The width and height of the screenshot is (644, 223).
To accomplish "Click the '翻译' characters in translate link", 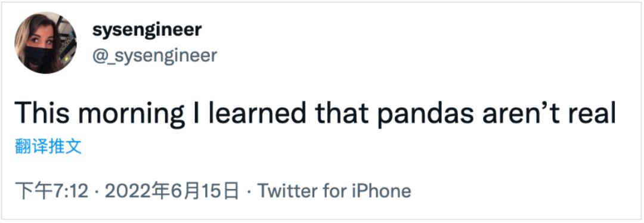I will tap(32, 147).
